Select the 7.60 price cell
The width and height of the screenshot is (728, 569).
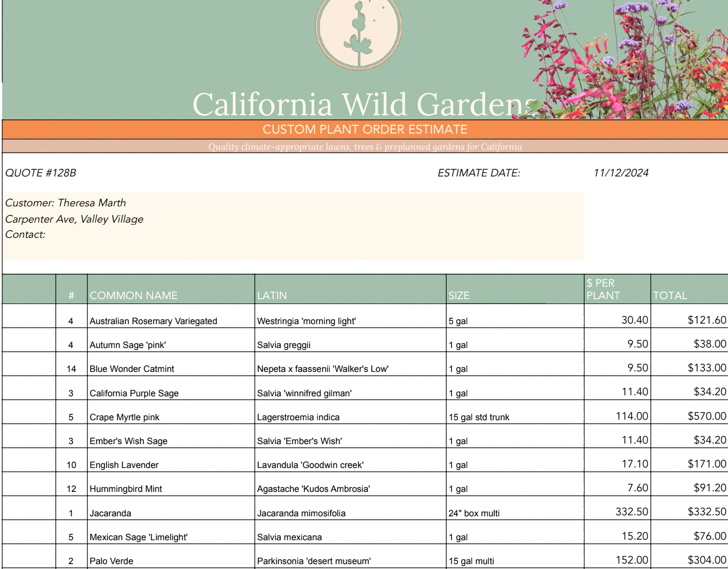click(x=617, y=484)
